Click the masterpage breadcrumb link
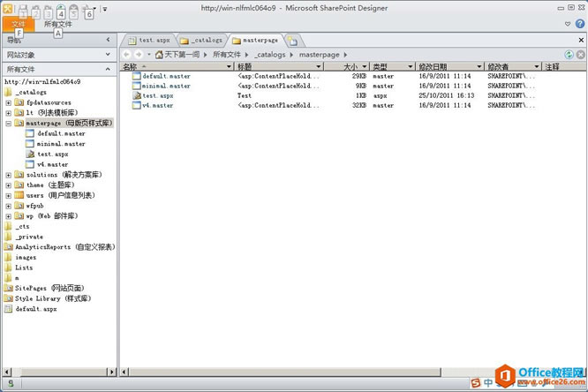This screenshot has height=392, width=588. pyautogui.click(x=319, y=55)
